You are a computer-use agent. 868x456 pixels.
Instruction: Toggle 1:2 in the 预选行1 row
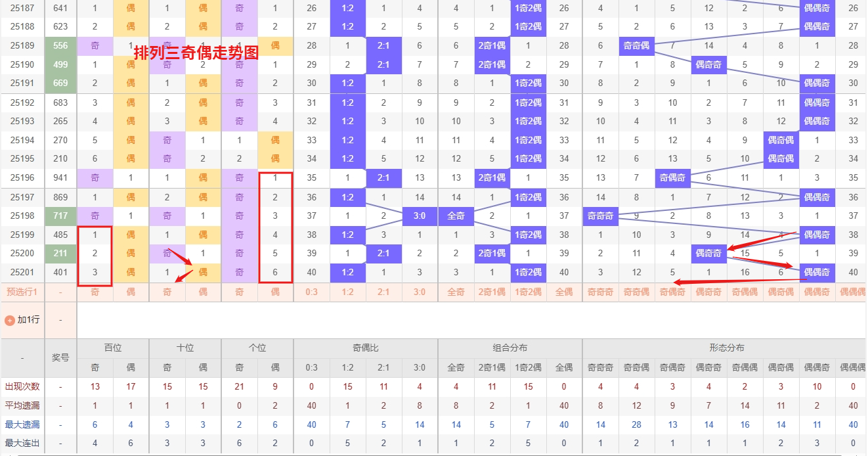click(348, 292)
